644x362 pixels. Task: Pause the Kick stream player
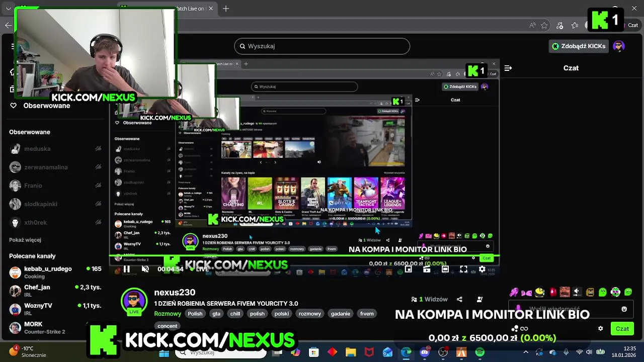pos(127,269)
